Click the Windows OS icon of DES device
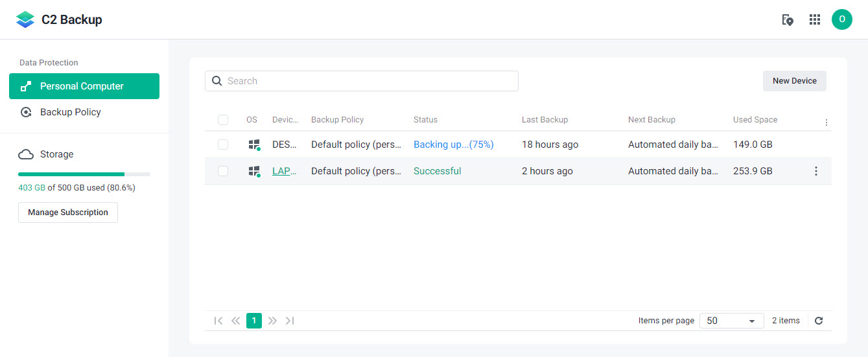This screenshot has width=868, height=357. pos(254,144)
